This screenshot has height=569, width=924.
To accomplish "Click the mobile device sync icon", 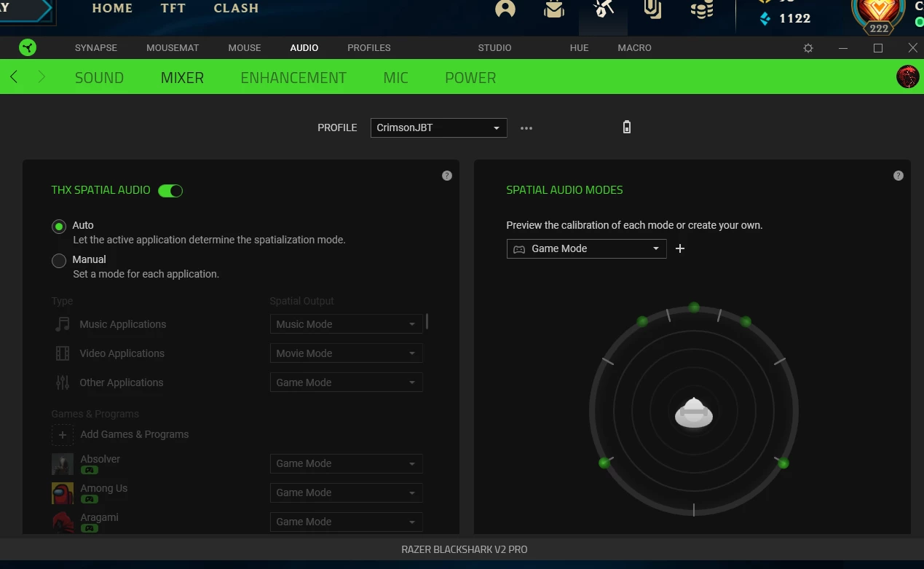I will click(x=626, y=127).
